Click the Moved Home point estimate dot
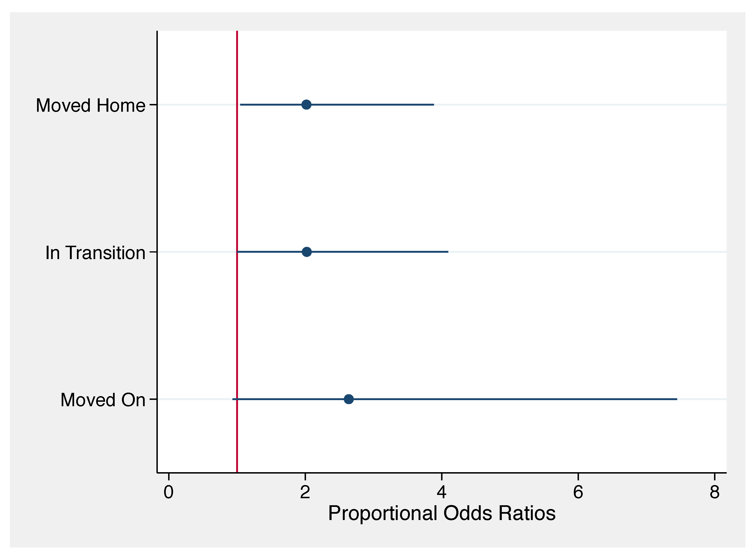The height and width of the screenshot is (555, 756). 306,104
